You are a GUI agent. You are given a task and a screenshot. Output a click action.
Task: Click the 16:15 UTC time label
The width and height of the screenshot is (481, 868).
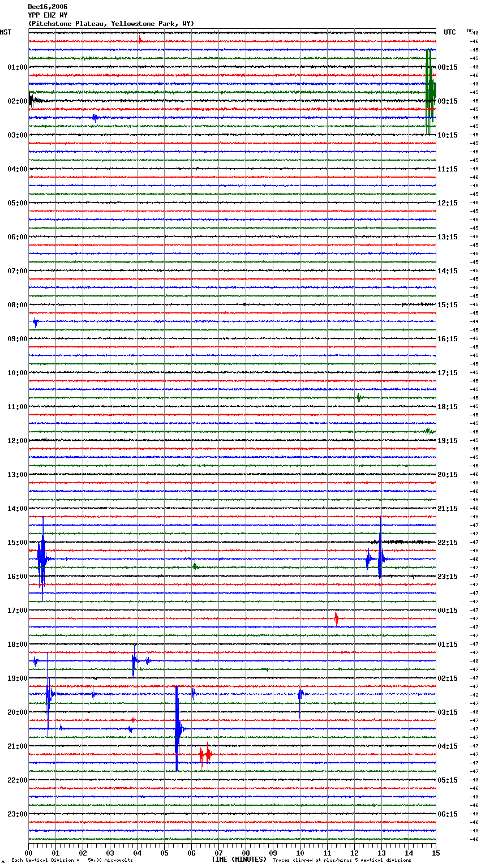[x=448, y=339]
